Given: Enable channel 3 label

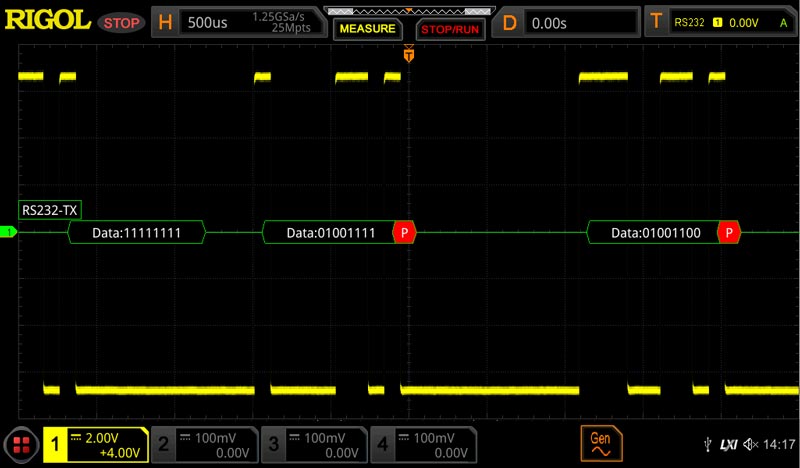Looking at the screenshot, I should 313,445.
